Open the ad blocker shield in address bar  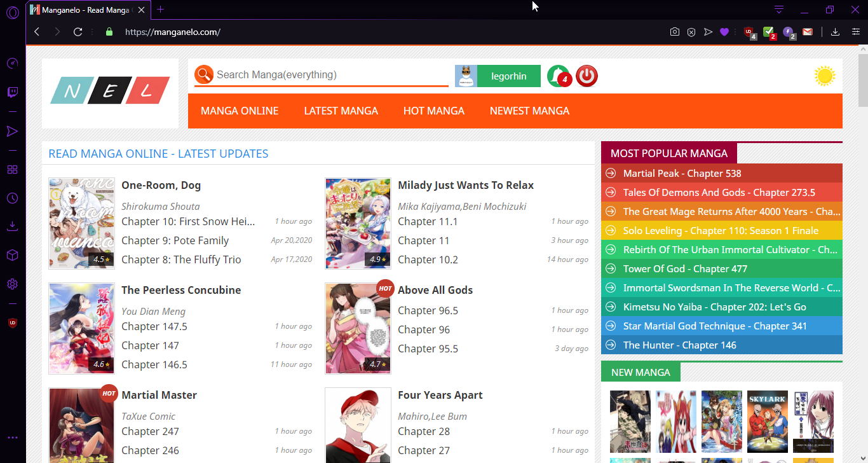click(x=691, y=32)
